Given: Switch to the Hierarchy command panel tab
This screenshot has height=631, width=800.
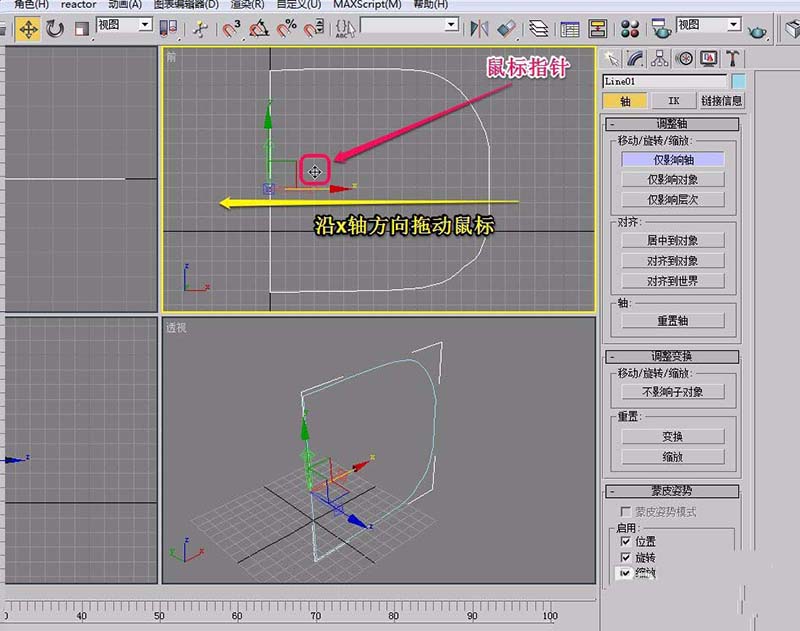Looking at the screenshot, I should click(660, 59).
